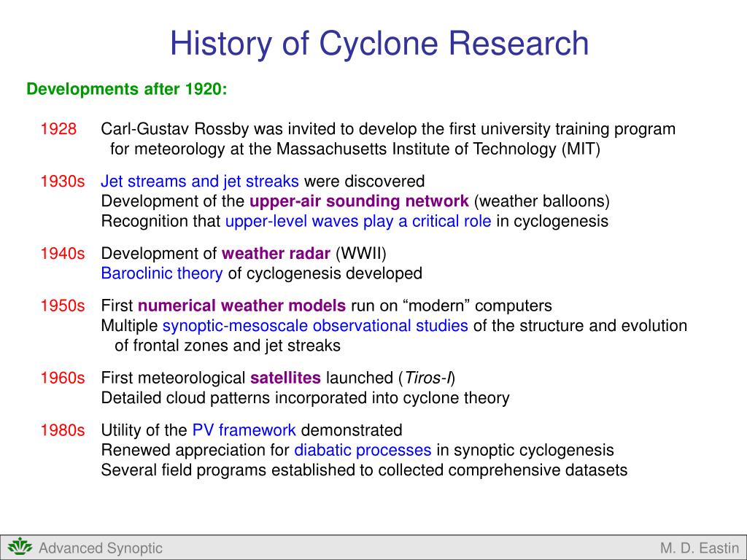
Task: Click 'of frontal zones and jet streaks' line
Action: (228, 346)
